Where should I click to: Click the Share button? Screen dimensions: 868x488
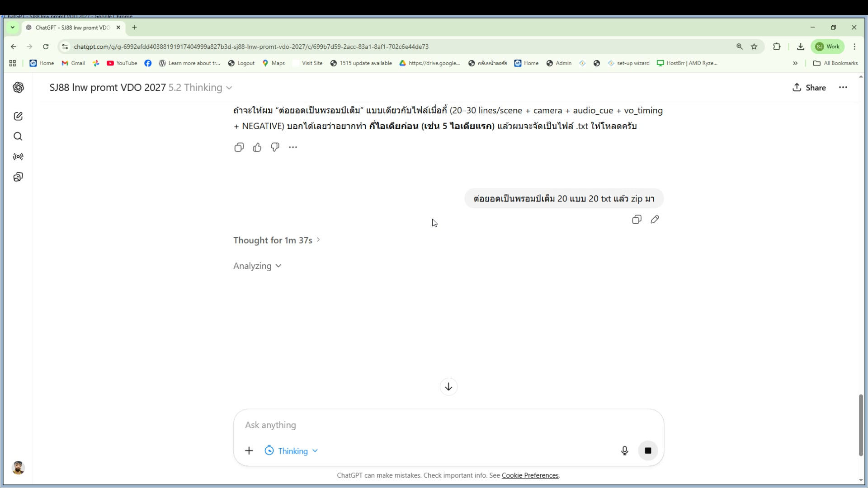tap(810, 88)
